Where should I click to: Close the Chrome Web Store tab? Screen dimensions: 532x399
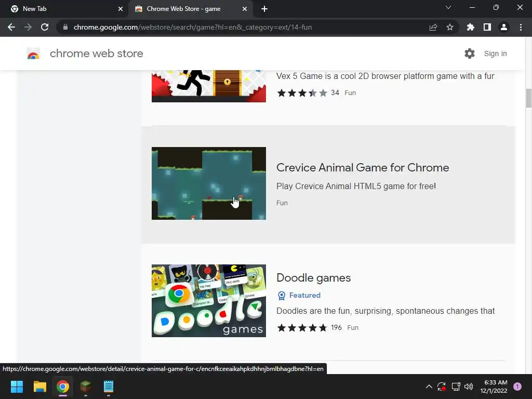click(x=245, y=9)
